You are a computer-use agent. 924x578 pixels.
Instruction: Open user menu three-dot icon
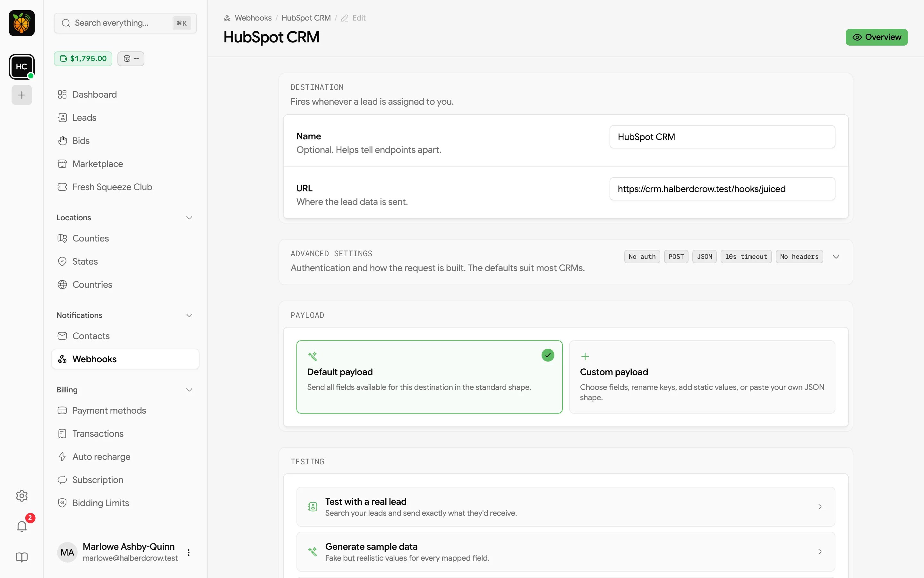pos(189,552)
